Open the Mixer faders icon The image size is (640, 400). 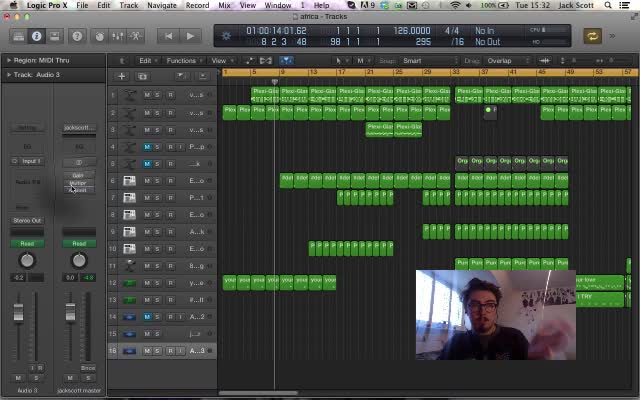pos(118,36)
